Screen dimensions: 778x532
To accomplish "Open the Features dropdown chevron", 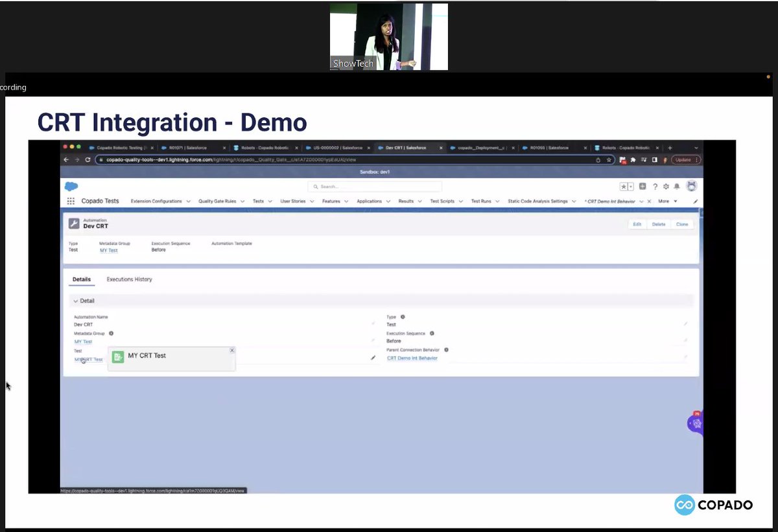I will point(346,202).
